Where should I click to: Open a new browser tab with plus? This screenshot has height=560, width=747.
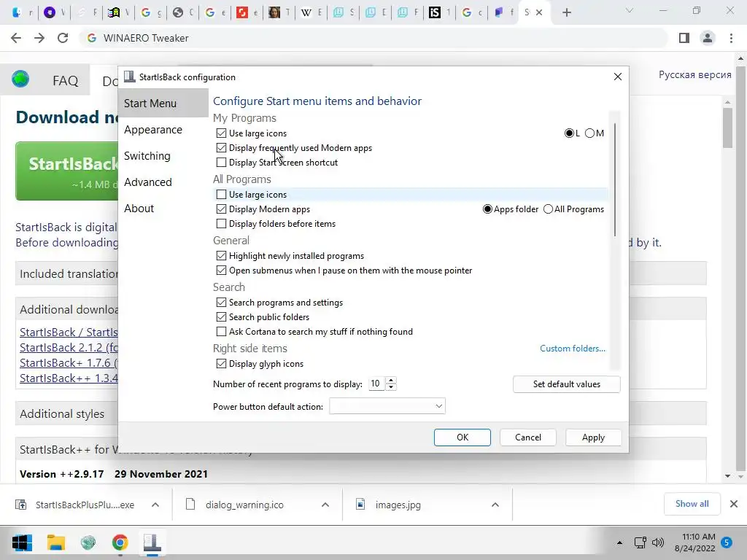pyautogui.click(x=566, y=13)
